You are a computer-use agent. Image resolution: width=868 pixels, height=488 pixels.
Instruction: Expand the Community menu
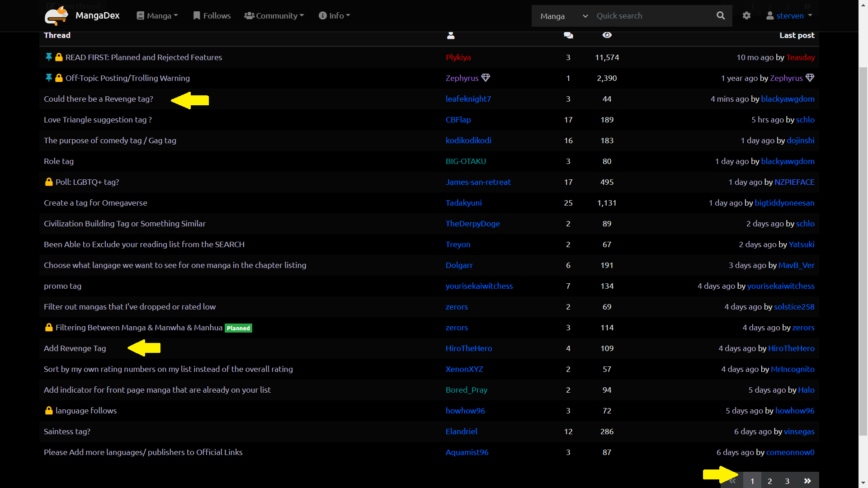coord(274,16)
